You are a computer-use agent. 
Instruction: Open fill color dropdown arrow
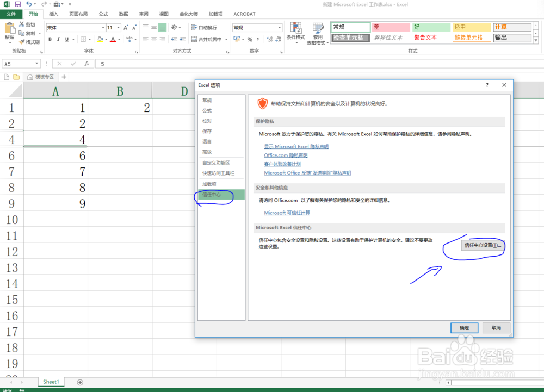pos(106,39)
